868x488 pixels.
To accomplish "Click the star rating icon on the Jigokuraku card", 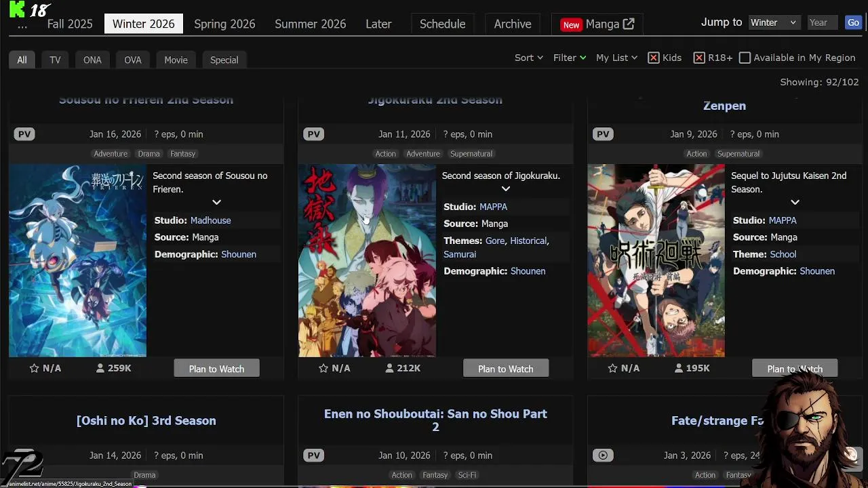I will pyautogui.click(x=323, y=368).
